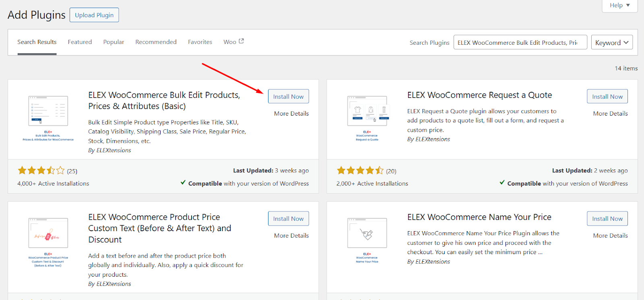Install ELEX WooCommerce Request a Quote plugin
Image resolution: width=644 pixels, height=300 pixels.
pos(607,97)
